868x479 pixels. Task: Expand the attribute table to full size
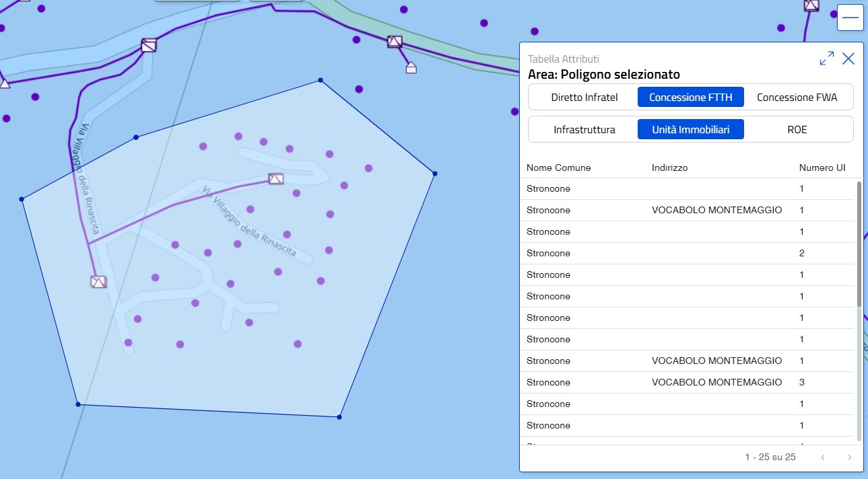click(826, 59)
